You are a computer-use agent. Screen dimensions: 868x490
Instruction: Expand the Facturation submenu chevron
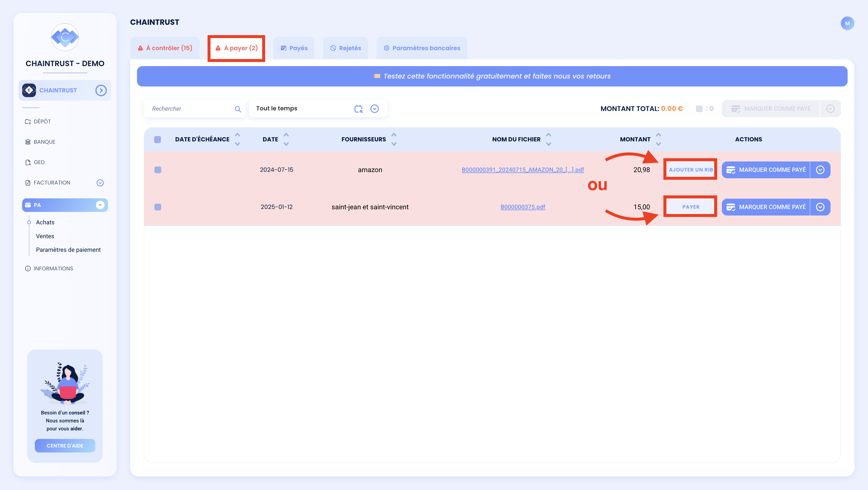pos(100,183)
